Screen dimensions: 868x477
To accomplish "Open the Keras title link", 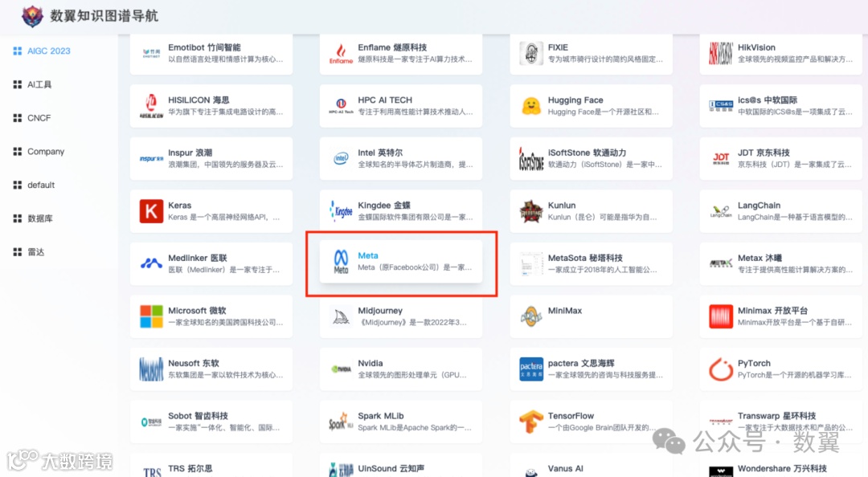I will [180, 206].
